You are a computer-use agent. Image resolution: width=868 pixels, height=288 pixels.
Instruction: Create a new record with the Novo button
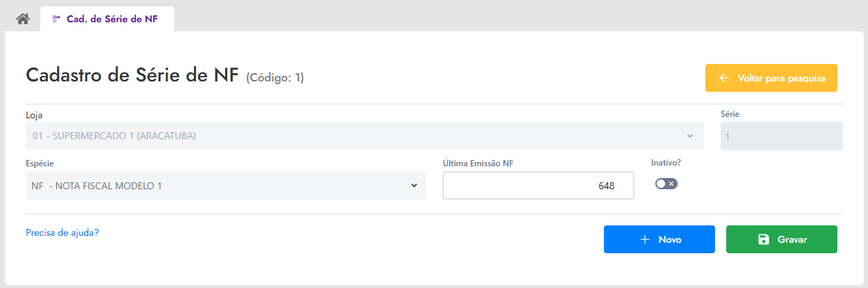point(660,239)
